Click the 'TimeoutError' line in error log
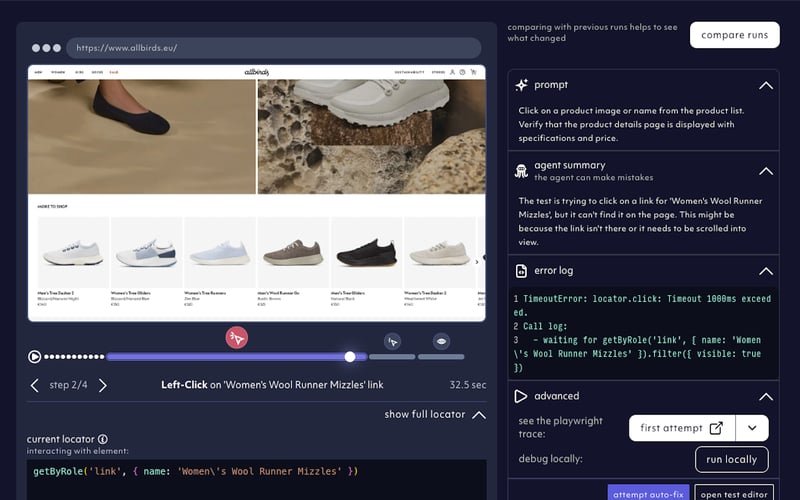 pos(643,306)
